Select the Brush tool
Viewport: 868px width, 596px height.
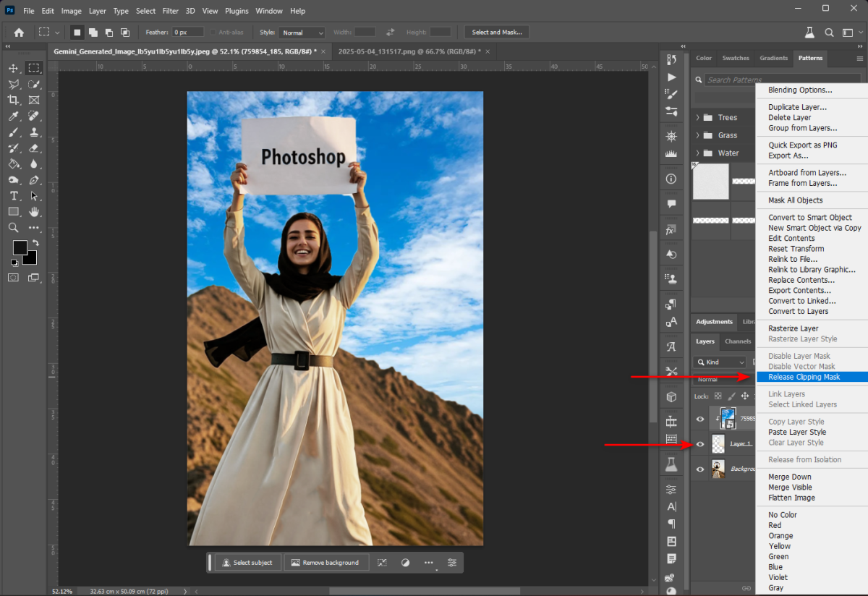[14, 132]
